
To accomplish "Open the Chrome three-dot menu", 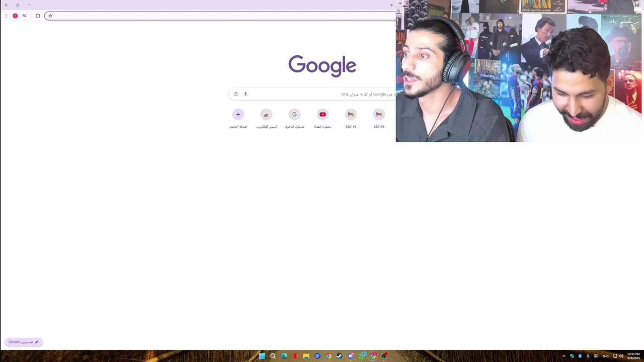I will tap(6, 16).
